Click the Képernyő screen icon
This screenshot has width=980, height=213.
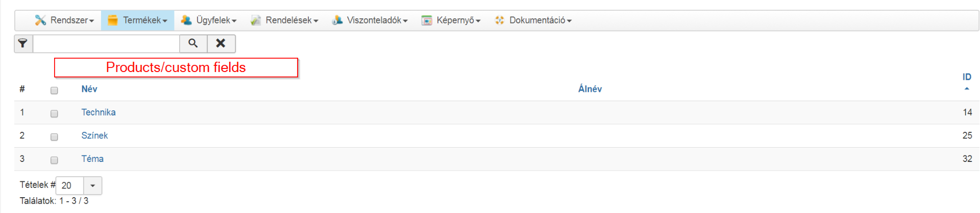coord(427,20)
